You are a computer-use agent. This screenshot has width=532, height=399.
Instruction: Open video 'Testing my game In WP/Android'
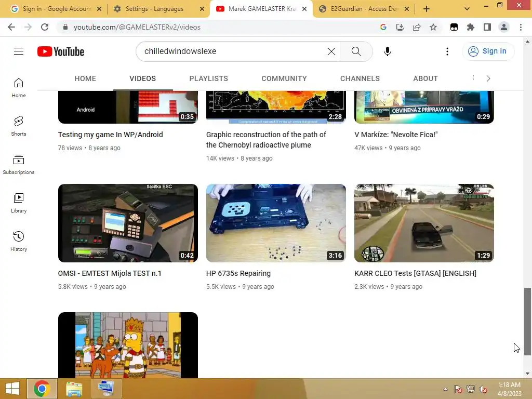tap(110, 135)
